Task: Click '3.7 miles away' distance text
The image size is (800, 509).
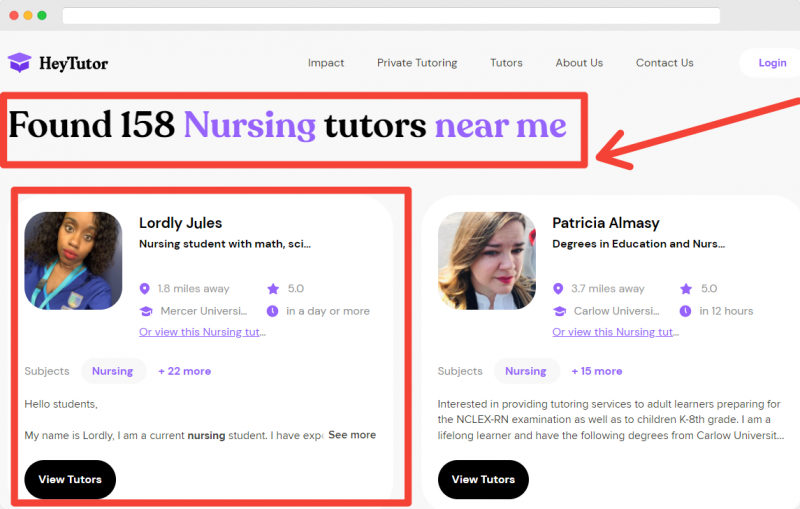Action: 608,289
